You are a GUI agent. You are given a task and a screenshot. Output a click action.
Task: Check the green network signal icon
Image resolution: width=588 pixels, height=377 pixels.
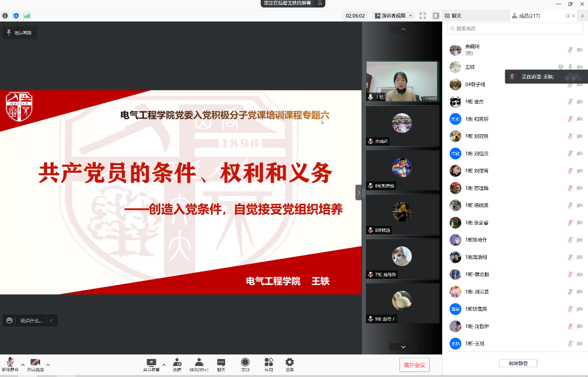[x=27, y=16]
